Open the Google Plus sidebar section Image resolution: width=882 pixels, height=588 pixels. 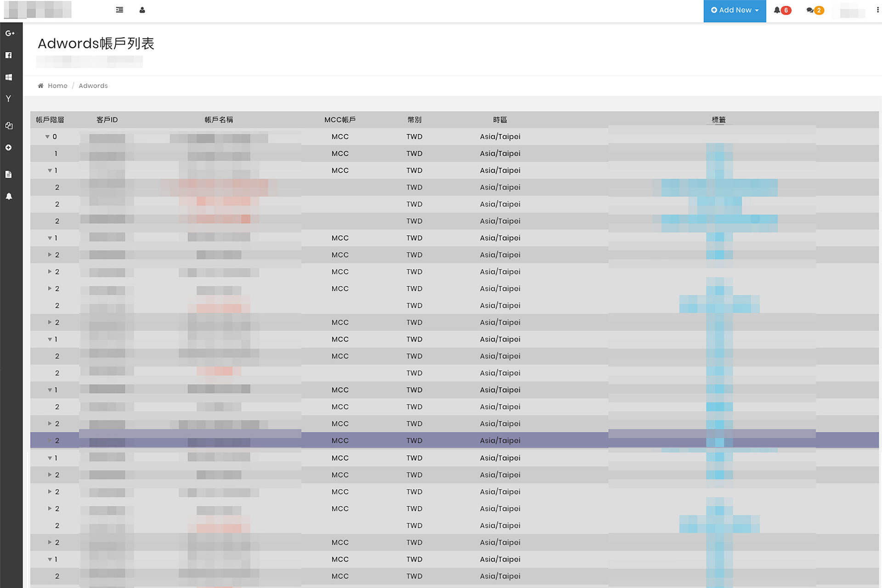click(x=10, y=33)
